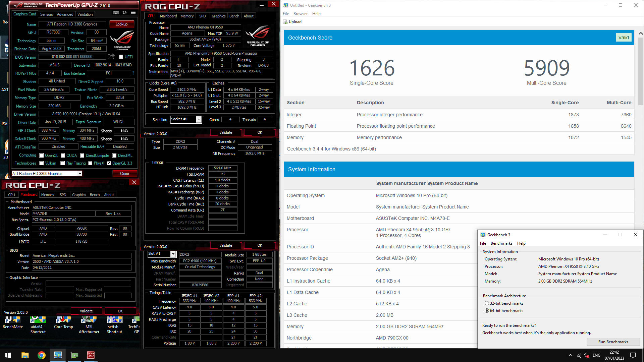Click the Upload icon in Geekbench
This screenshot has height=362, width=644.
click(x=285, y=22)
